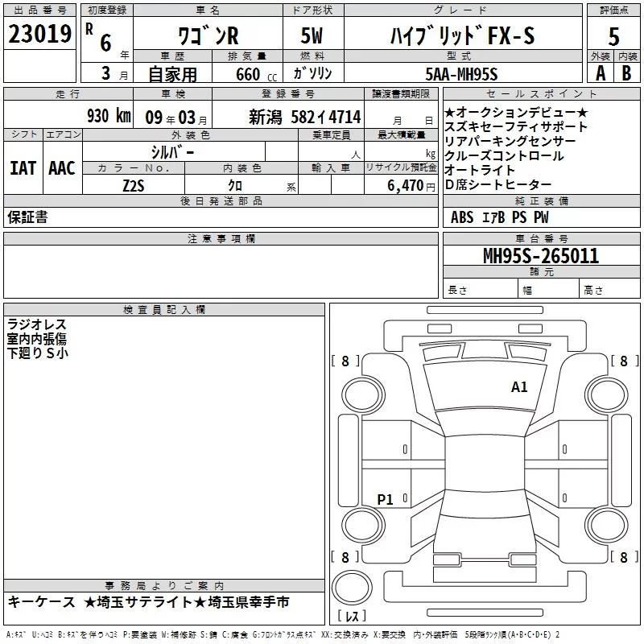Click the 輸入車 header
The image size is (644, 644).
click(x=331, y=168)
